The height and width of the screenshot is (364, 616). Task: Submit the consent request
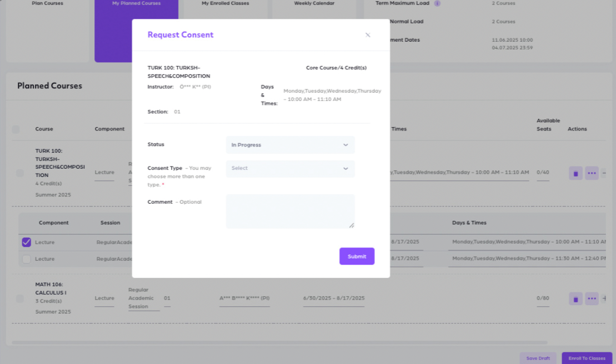click(x=357, y=256)
